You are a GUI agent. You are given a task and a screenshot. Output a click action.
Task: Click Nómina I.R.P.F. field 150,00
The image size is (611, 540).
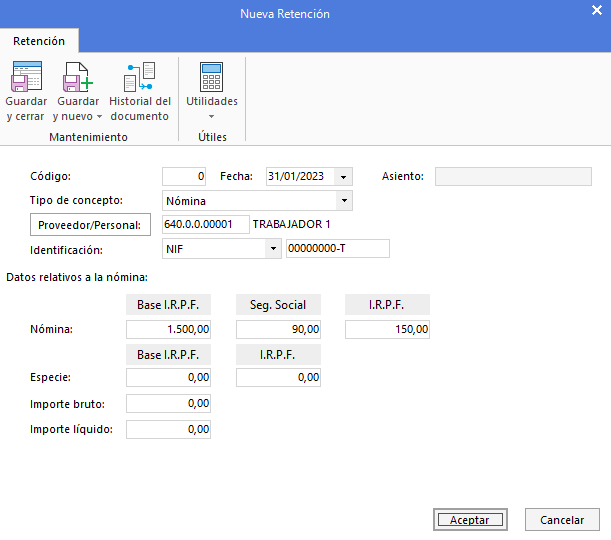(387, 329)
